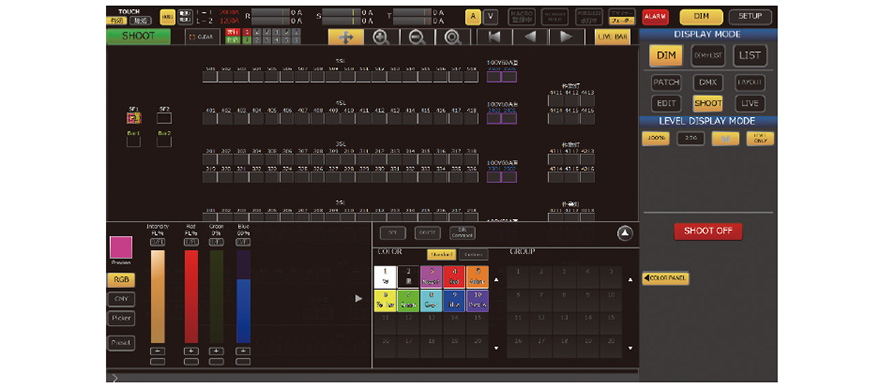
Task: Select the highlighted SHOOT mode button
Action: coord(708,103)
